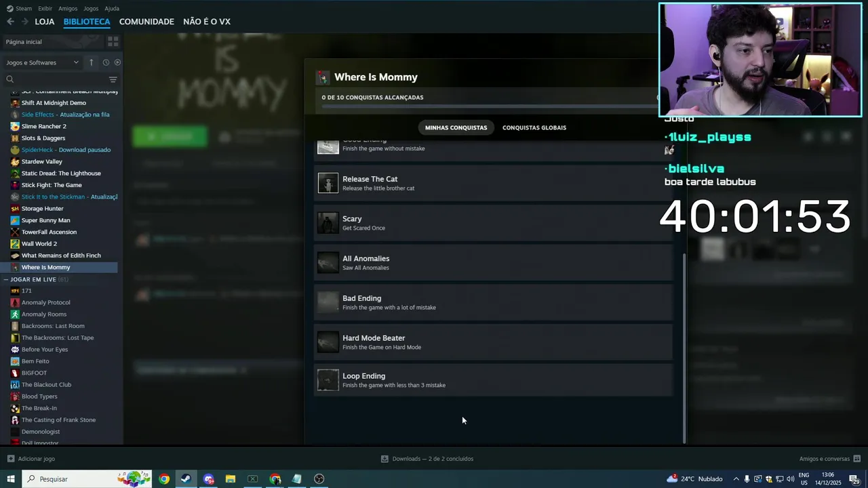Screen dimensions: 868x488
Task: Click the All Anomalies achievement icon
Action: [328, 262]
